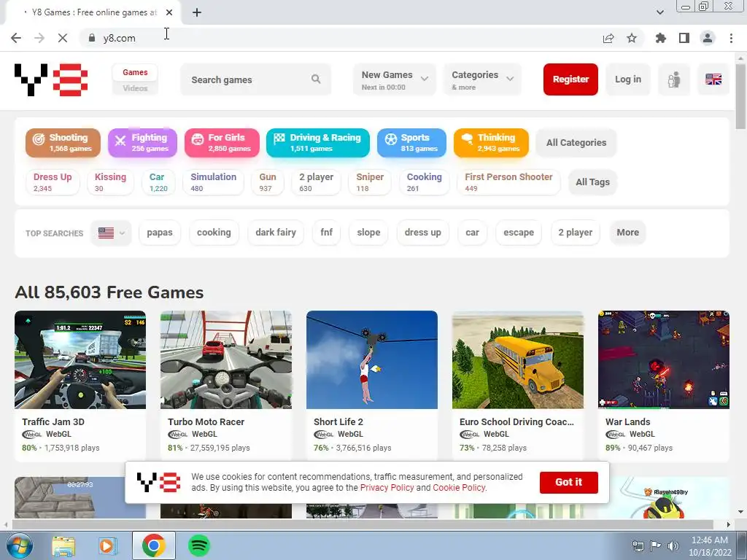Switch to Videos toggle option
747x560 pixels.
pos(135,88)
